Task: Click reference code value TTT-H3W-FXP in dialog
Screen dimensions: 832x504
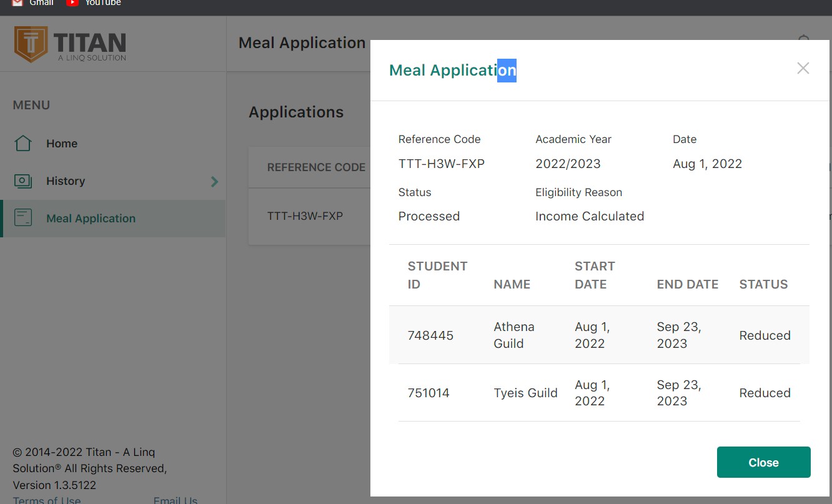Action: 442,164
